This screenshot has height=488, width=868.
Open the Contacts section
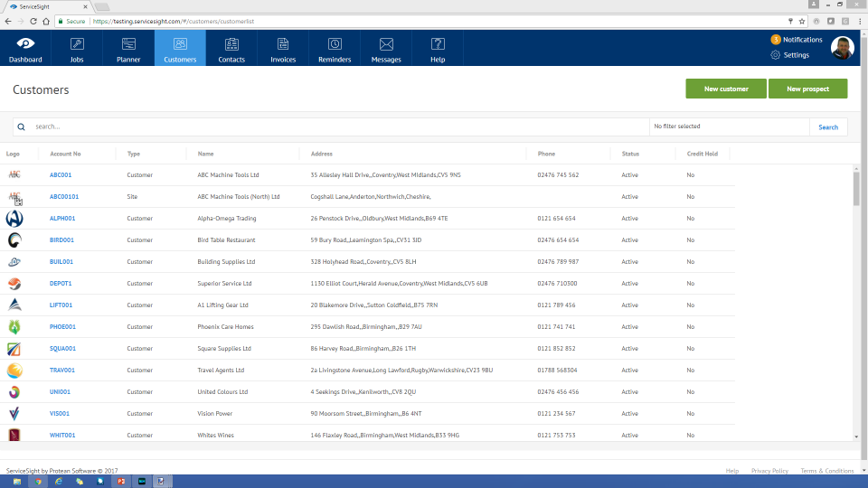click(231, 48)
